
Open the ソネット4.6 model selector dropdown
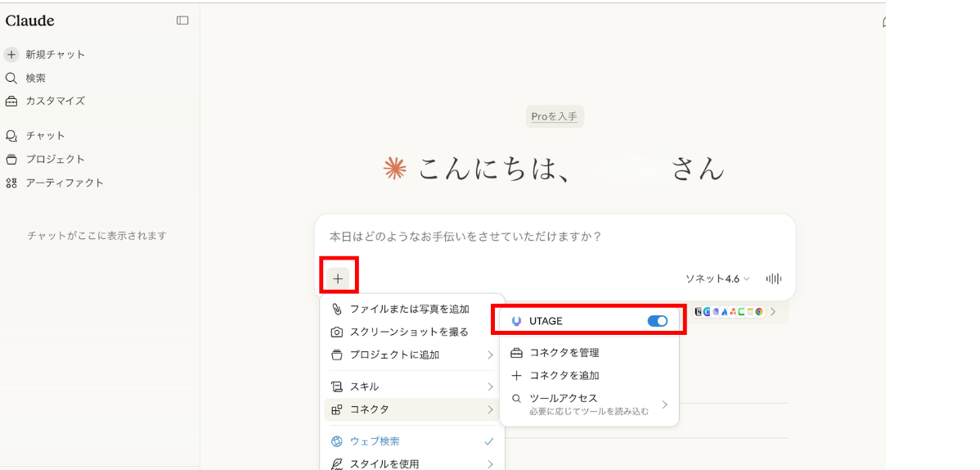pos(717,279)
